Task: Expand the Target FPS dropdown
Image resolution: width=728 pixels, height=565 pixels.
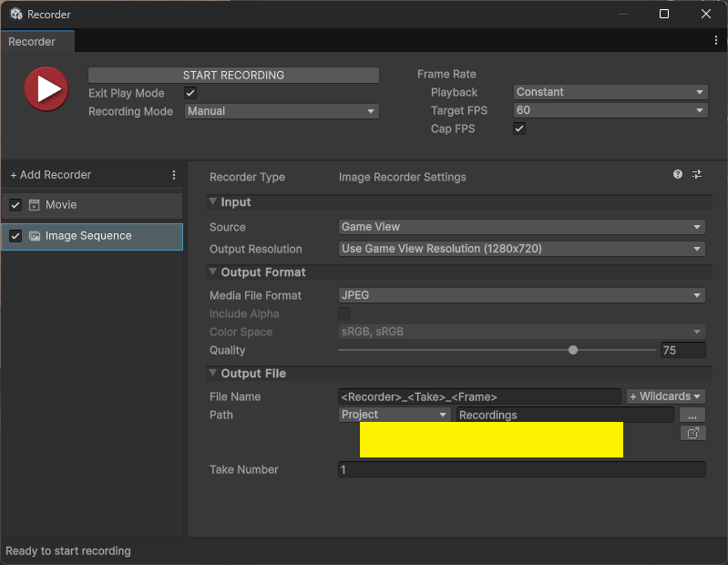Action: pyautogui.click(x=610, y=110)
